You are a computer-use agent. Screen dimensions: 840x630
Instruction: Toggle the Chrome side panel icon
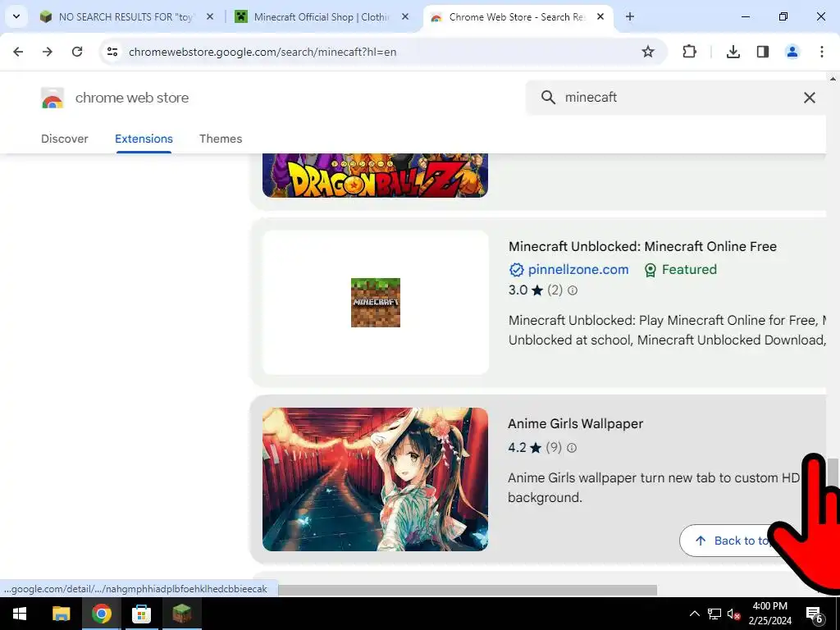(763, 52)
